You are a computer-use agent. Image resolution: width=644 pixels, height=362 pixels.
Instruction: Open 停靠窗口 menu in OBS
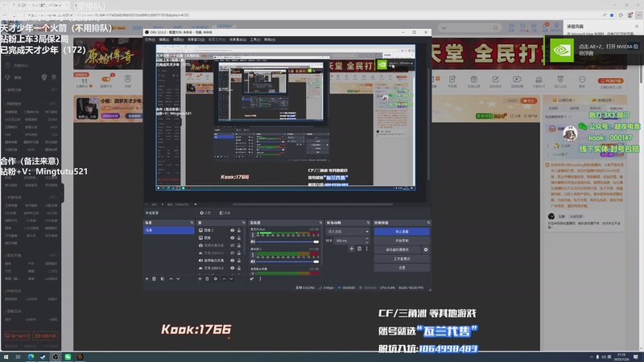(196, 39)
